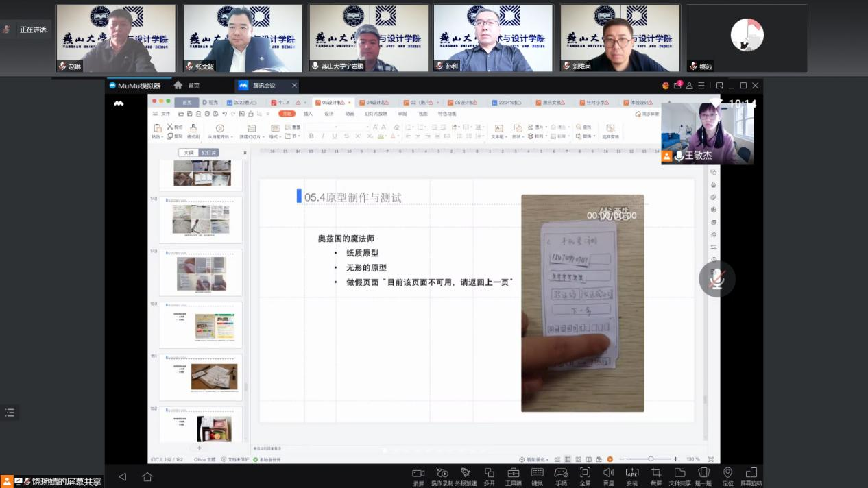Switch to the 腾讯会议 emulator tab

264,86
